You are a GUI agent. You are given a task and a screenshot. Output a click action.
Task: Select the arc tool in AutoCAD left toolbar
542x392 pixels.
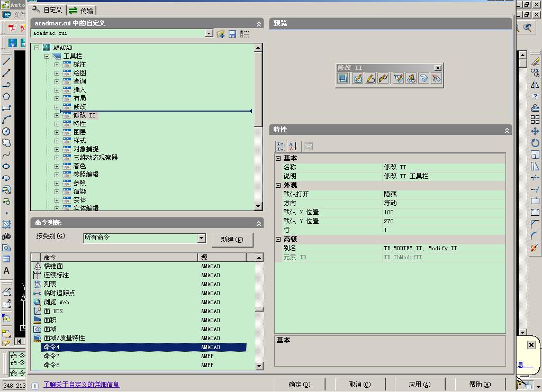6,120
